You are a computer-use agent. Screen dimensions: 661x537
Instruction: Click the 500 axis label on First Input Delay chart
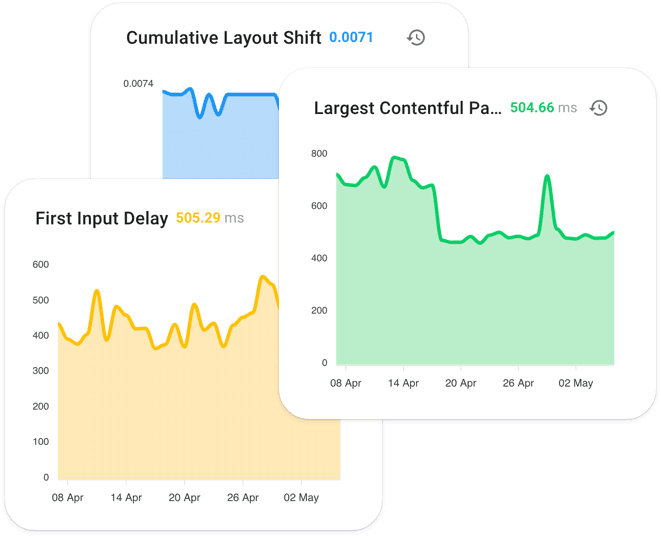40,300
